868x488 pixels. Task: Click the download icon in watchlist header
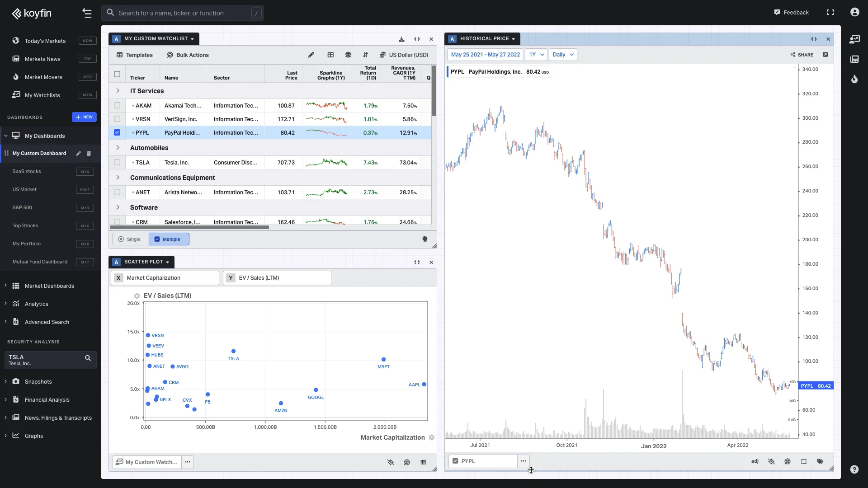click(x=401, y=39)
